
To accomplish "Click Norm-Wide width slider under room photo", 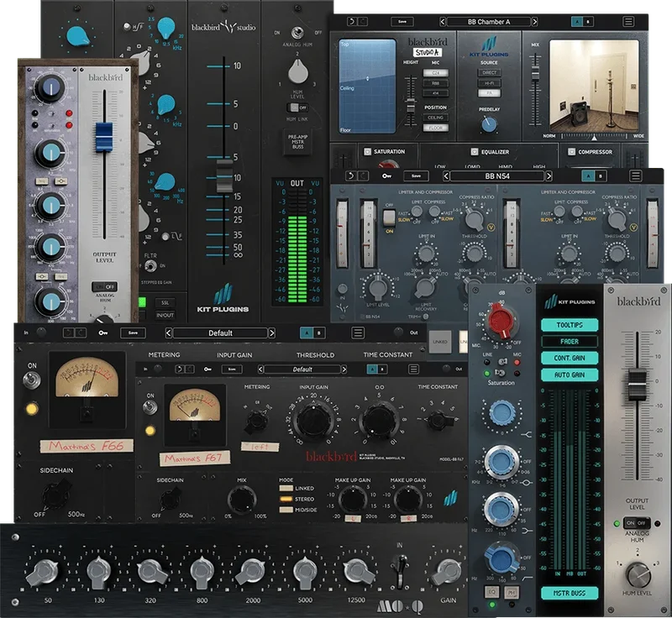I will point(594,136).
